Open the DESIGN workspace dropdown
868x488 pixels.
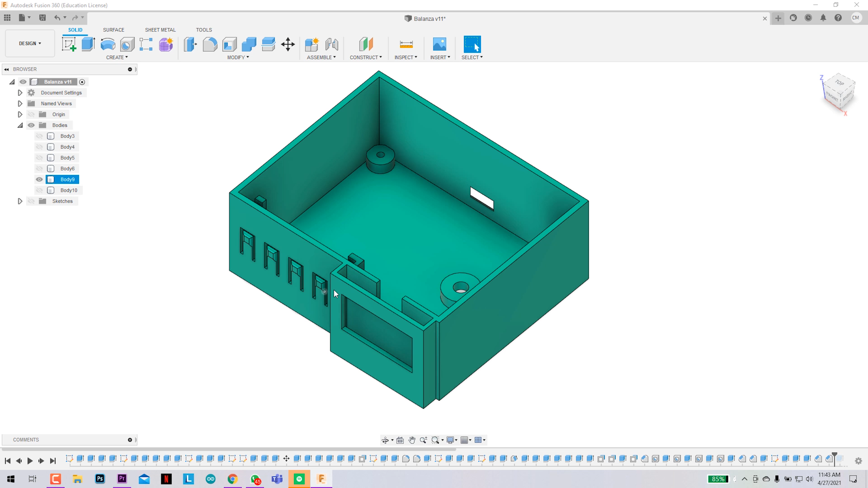click(30, 43)
